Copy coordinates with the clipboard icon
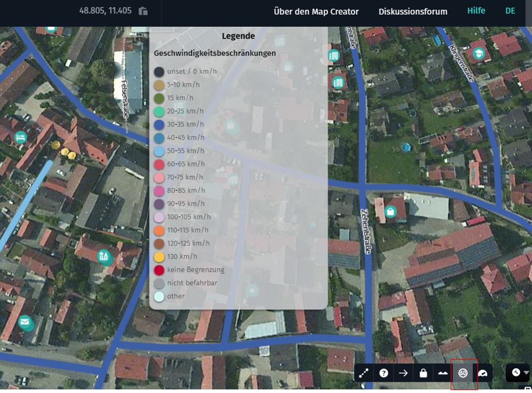532x393 pixels. [x=143, y=11]
